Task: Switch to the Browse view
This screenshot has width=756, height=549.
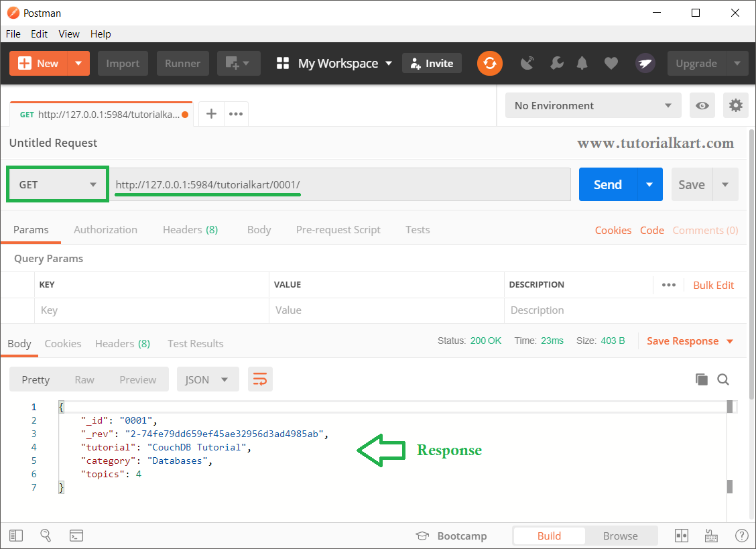Action: click(x=620, y=536)
